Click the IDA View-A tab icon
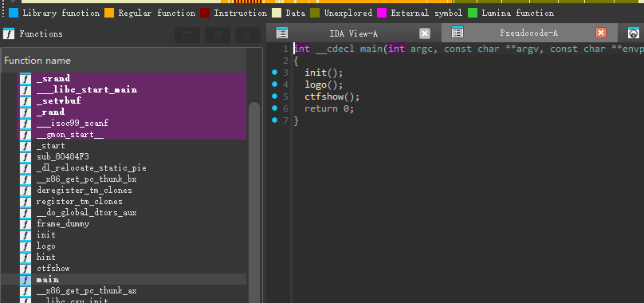Viewport: 644px width, 303px height. click(x=282, y=33)
